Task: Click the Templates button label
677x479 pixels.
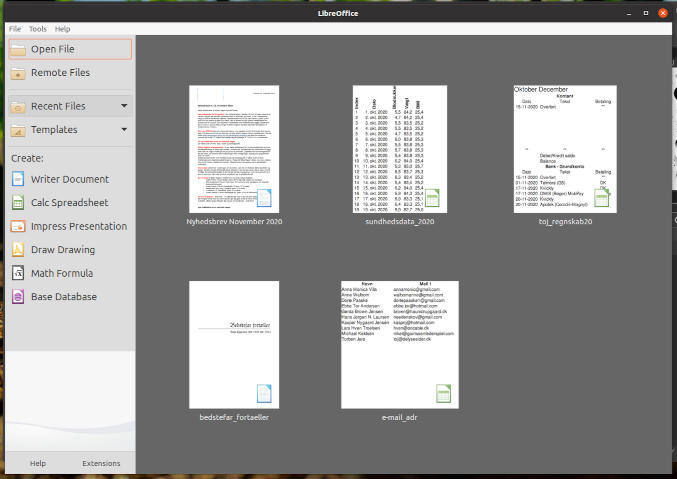Action: click(x=54, y=130)
